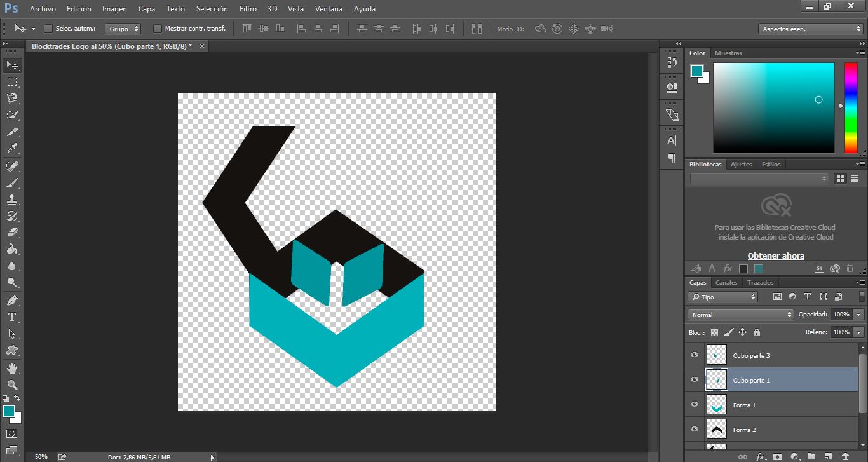Select the Path Selection tool
The width and height of the screenshot is (868, 462).
[x=12, y=333]
